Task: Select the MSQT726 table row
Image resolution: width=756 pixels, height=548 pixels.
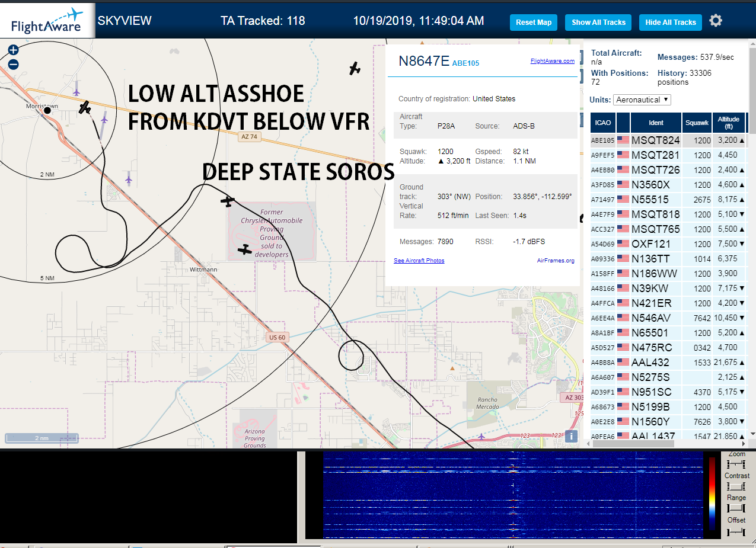Action: (668, 170)
